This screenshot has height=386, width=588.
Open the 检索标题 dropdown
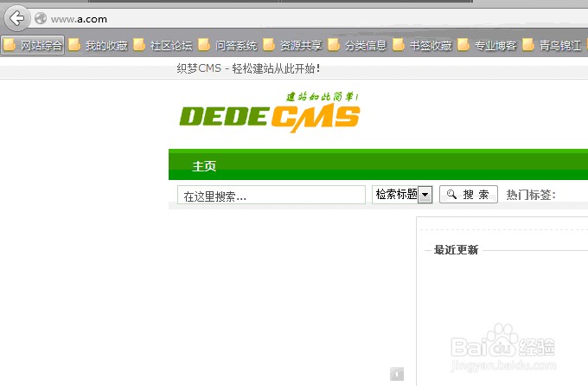(x=402, y=195)
